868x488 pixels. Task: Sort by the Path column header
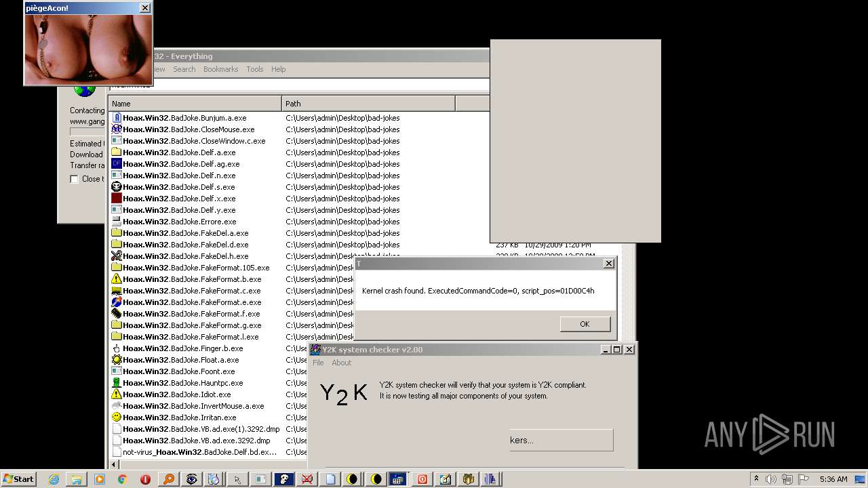(x=369, y=104)
